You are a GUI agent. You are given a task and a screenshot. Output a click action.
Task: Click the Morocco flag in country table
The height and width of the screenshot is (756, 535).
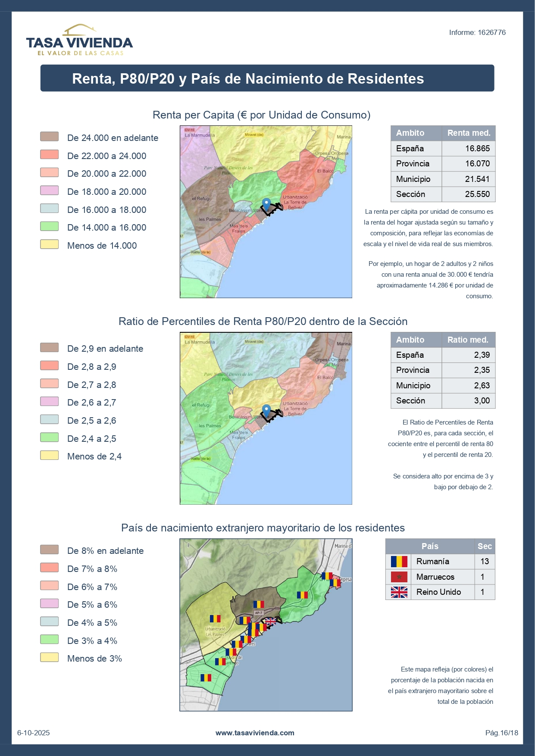coord(399,577)
